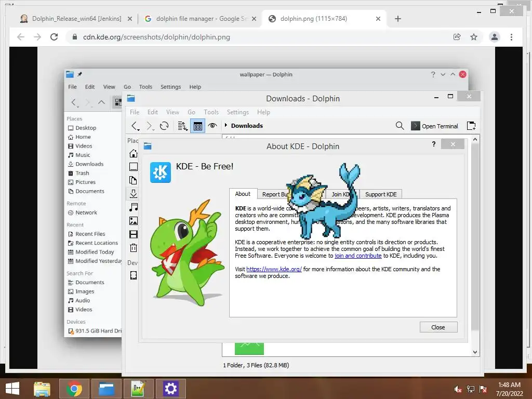532x399 pixels.
Task: Click KDE gear logo in About dialog
Action: pyautogui.click(x=161, y=172)
